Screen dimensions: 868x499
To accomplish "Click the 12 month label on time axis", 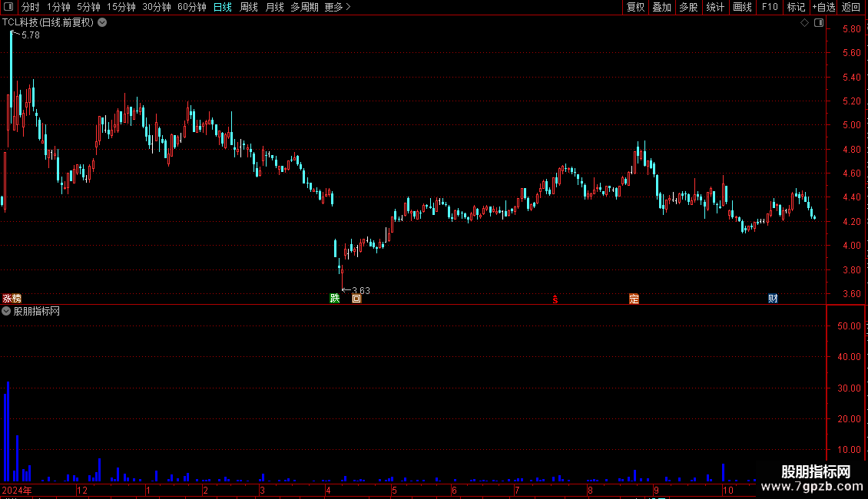I will 82,490.
